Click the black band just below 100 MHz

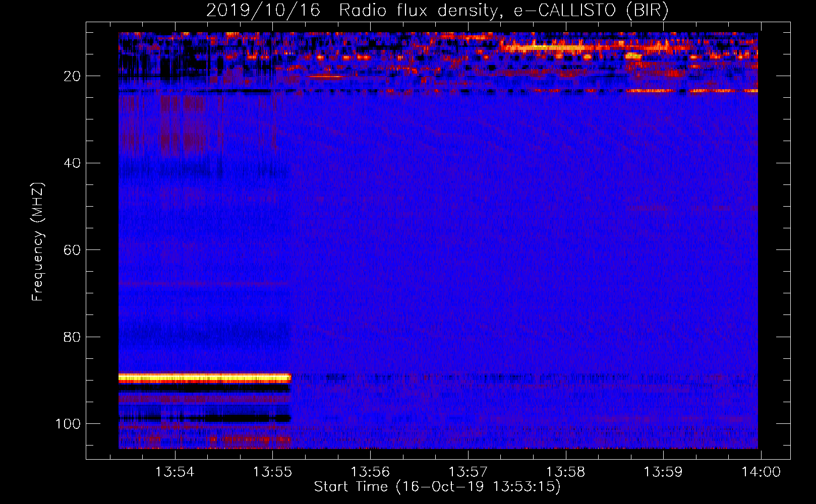(x=205, y=418)
